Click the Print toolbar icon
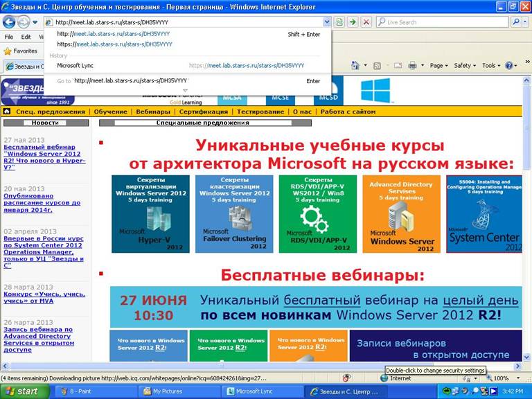This screenshot has width=532, height=399. 412,66
